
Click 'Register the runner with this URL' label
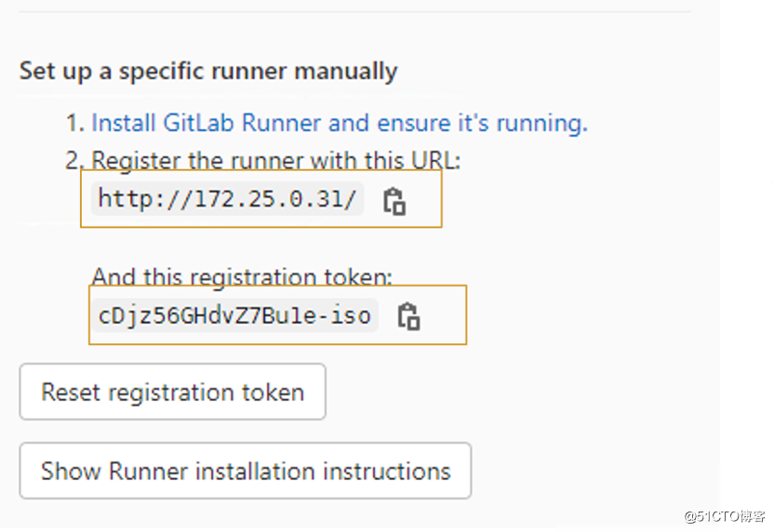click(x=276, y=161)
